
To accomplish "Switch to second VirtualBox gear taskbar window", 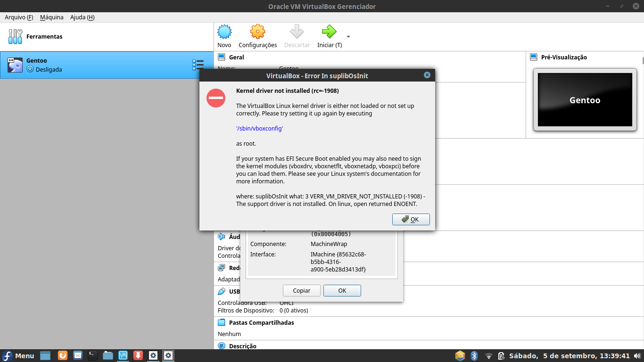I will (168, 355).
